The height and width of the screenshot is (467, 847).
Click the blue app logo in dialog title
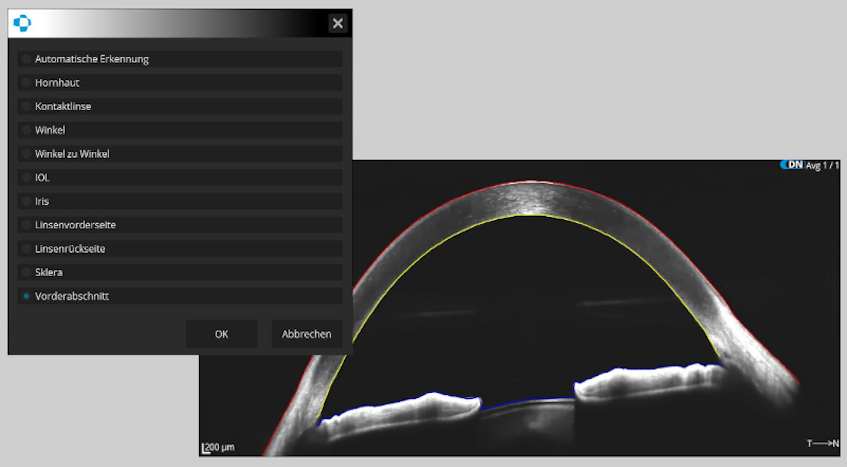[x=22, y=23]
